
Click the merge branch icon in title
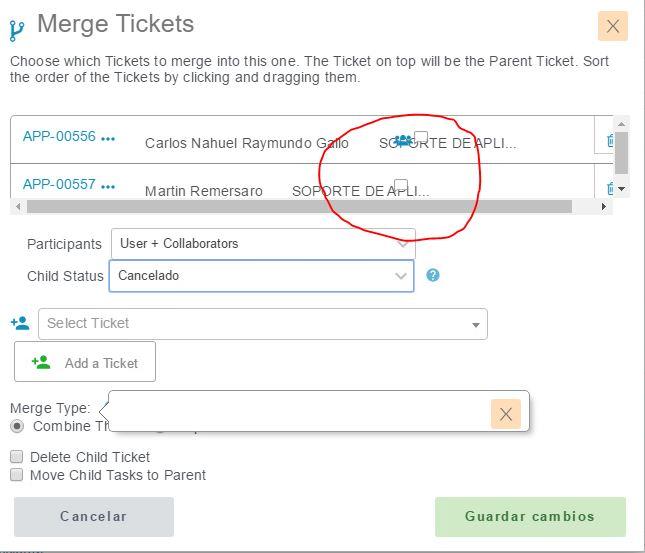17,30
